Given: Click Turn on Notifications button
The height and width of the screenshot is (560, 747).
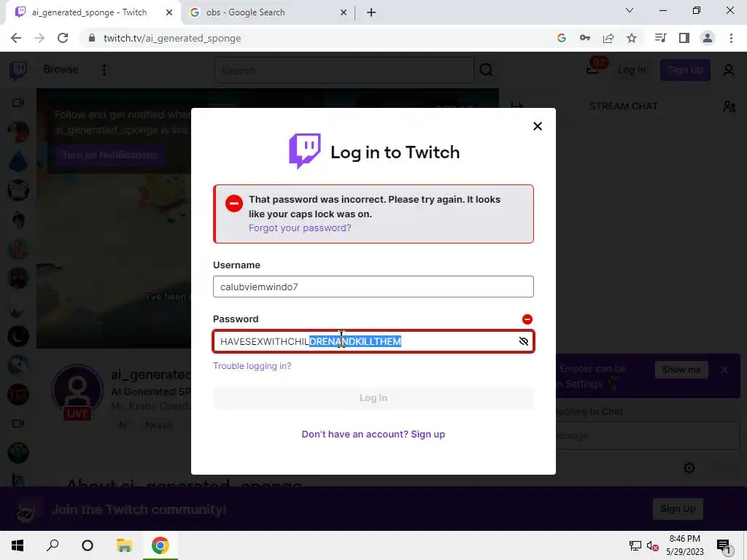Looking at the screenshot, I should pos(110,155).
